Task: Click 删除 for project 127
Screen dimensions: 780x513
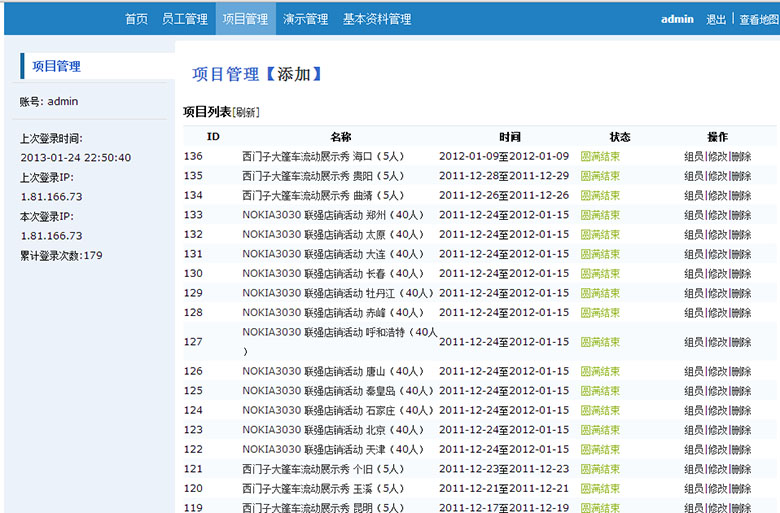Action: 741,342
